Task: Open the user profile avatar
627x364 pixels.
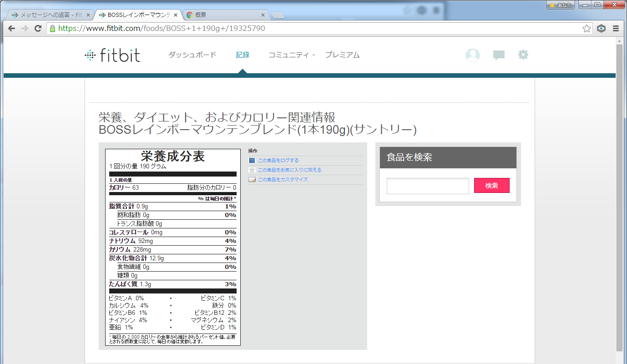Action: pos(473,55)
